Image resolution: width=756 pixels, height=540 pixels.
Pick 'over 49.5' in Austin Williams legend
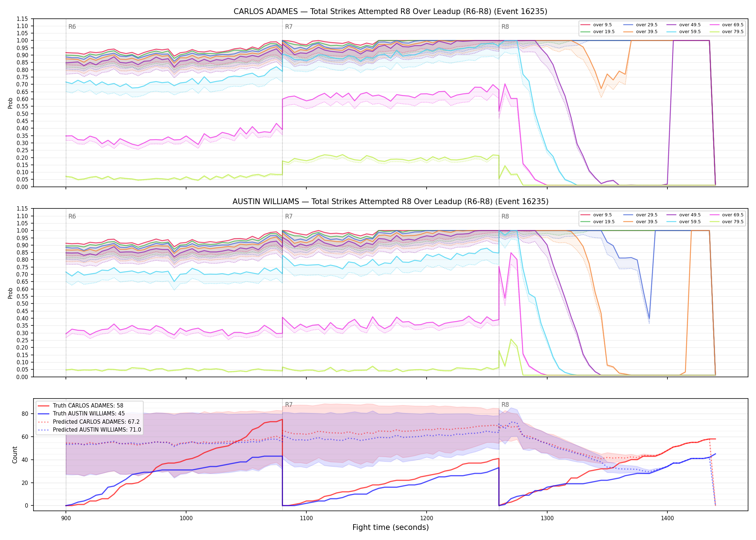click(683, 215)
